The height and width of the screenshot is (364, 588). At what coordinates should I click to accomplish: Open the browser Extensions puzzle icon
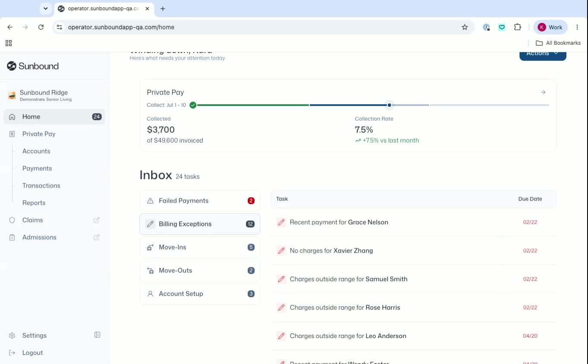(x=518, y=27)
